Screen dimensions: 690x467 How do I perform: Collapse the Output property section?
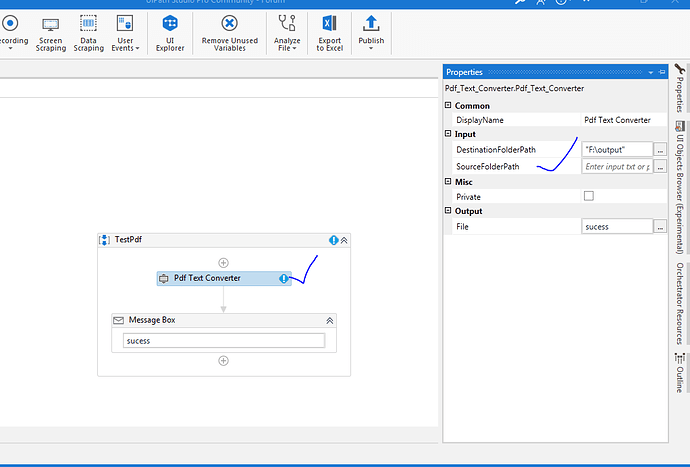click(x=448, y=210)
